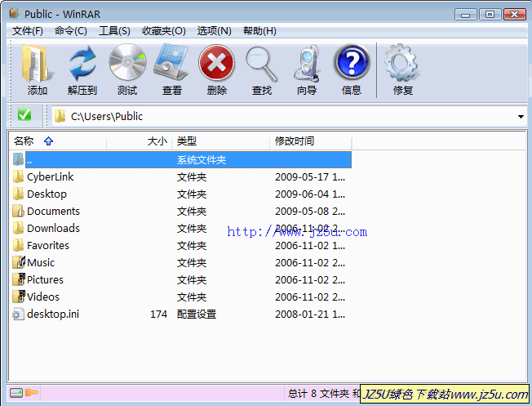Click the 测试 (Test) disc icon
This screenshot has height=406, width=532.
127,63
